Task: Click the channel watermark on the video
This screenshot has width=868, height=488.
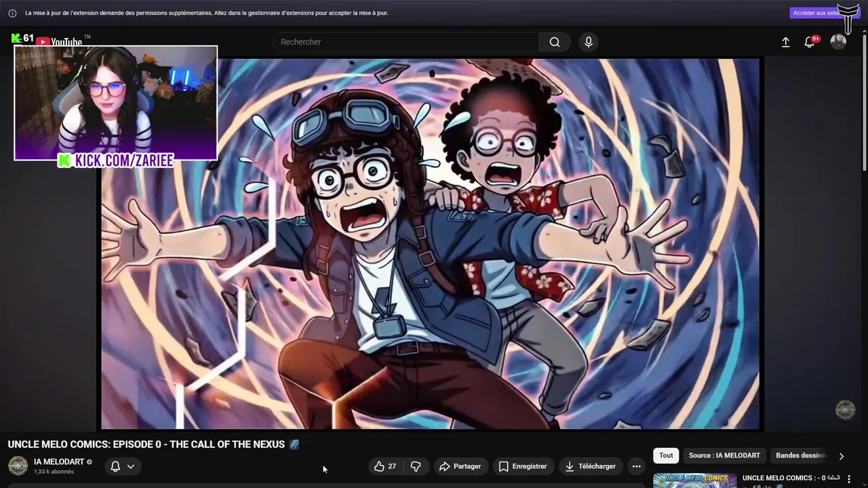Action: point(845,409)
